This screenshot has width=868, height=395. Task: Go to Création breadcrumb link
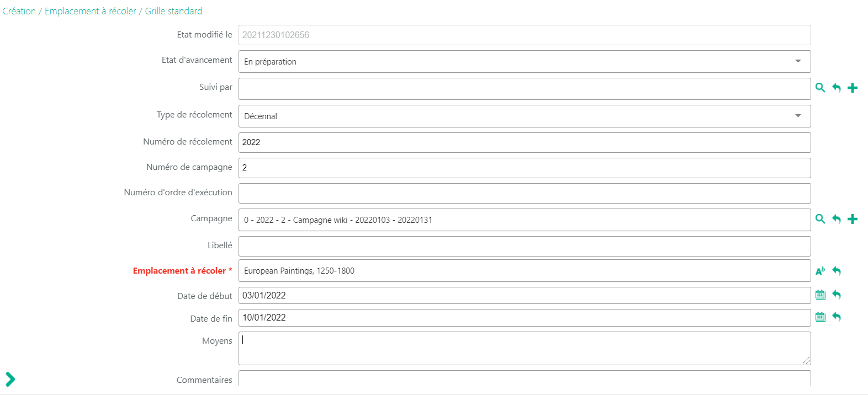19,11
